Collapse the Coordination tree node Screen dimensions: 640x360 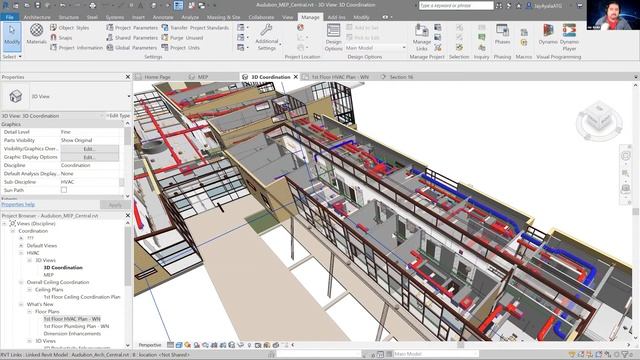(x=13, y=231)
